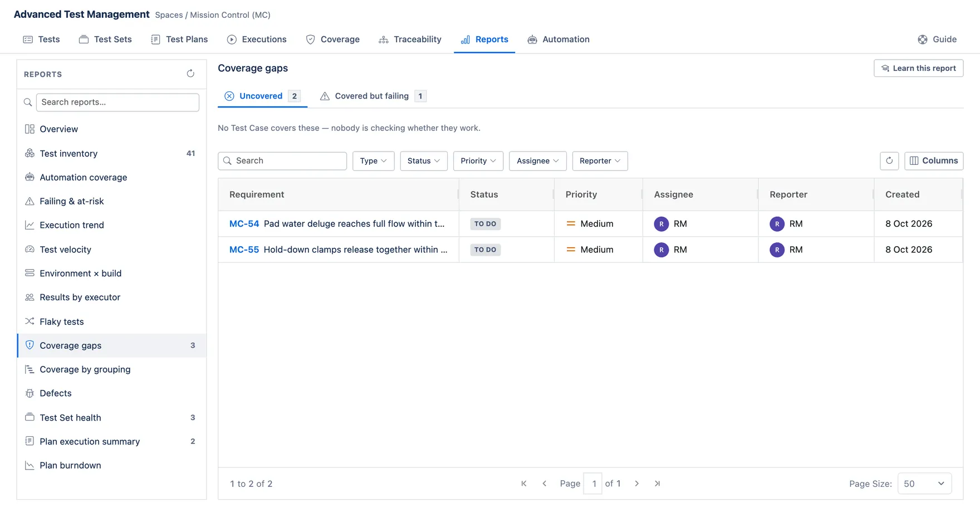Open the Columns chooser
This screenshot has height=508, width=980.
[934, 161]
